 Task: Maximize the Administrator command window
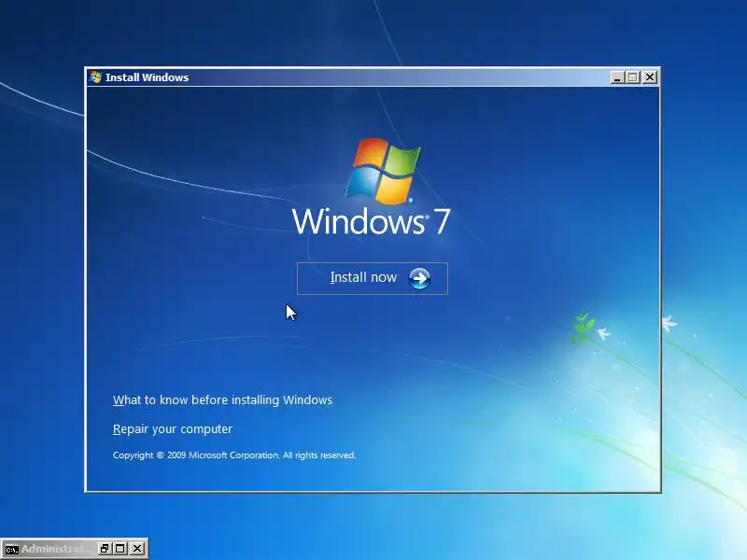tap(120, 549)
